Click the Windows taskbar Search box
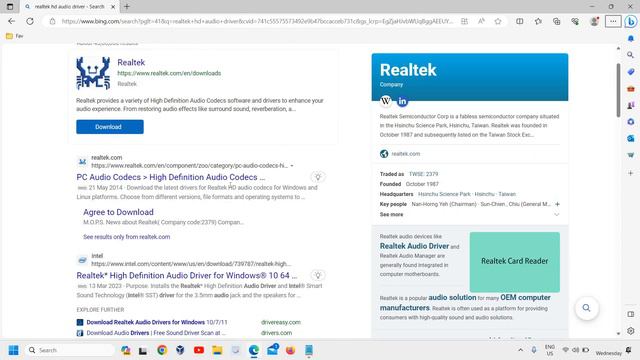640x360 pixels. pyautogui.click(x=70, y=350)
